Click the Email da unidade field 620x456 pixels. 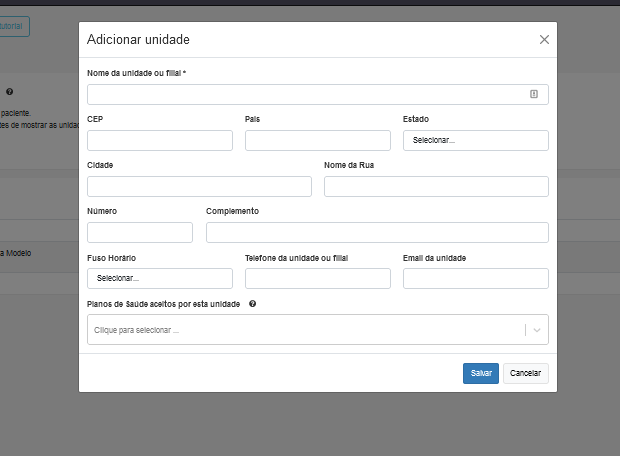[x=476, y=278]
